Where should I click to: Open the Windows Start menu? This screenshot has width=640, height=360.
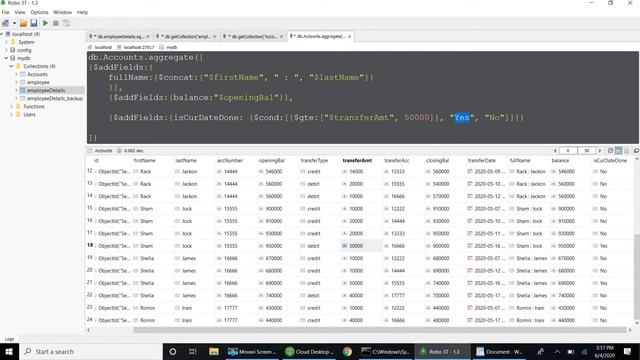coord(9,351)
